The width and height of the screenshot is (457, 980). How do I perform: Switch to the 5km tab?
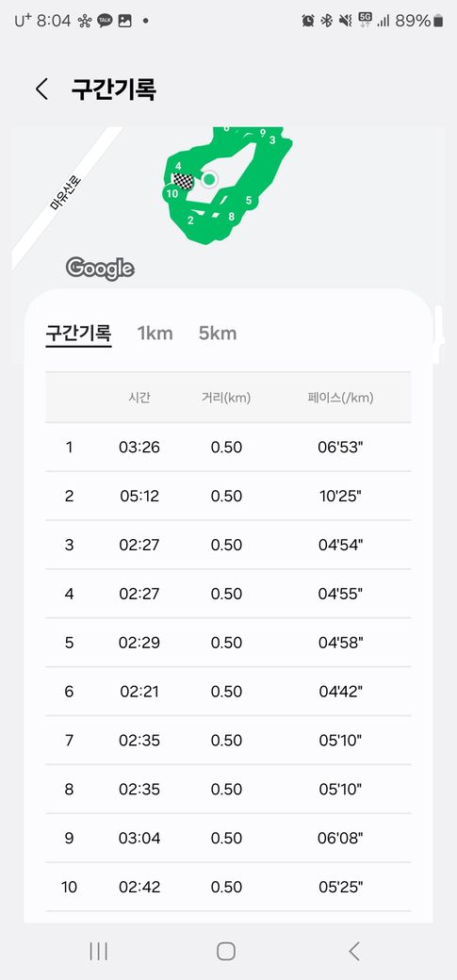[x=218, y=334]
